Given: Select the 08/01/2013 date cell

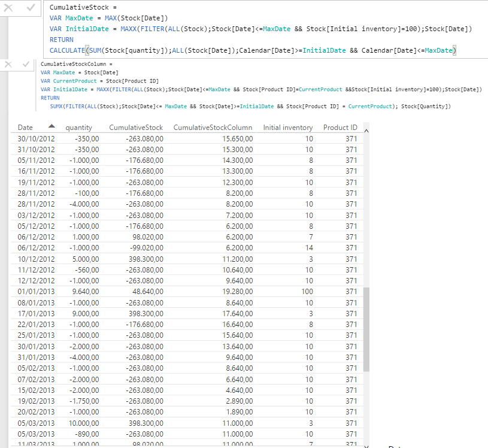Looking at the screenshot, I should 36,302.
